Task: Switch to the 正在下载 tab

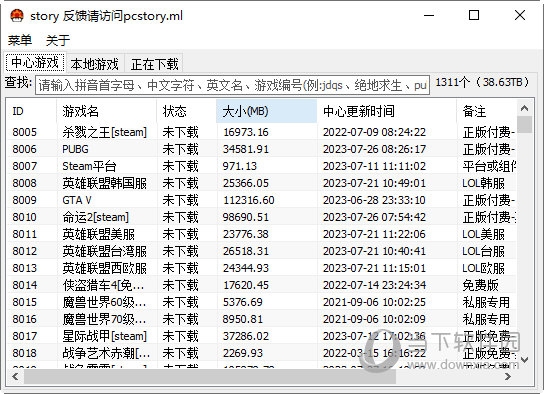Action: 154,64
